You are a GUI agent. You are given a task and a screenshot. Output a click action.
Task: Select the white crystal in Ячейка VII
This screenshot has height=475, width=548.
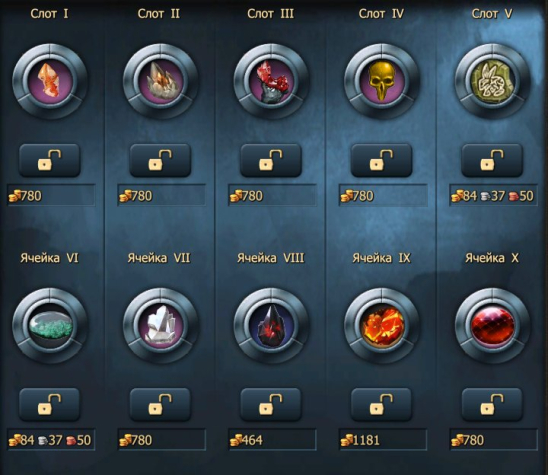click(160, 326)
